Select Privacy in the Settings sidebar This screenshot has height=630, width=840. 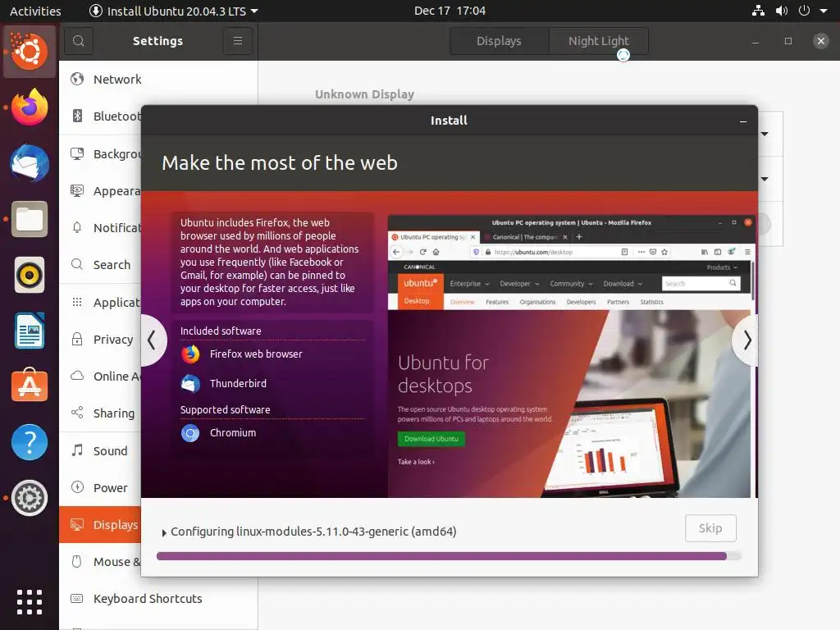[100, 339]
